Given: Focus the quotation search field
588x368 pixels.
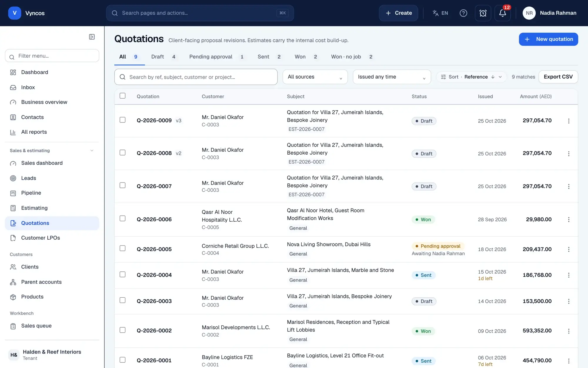Looking at the screenshot, I should (x=196, y=77).
